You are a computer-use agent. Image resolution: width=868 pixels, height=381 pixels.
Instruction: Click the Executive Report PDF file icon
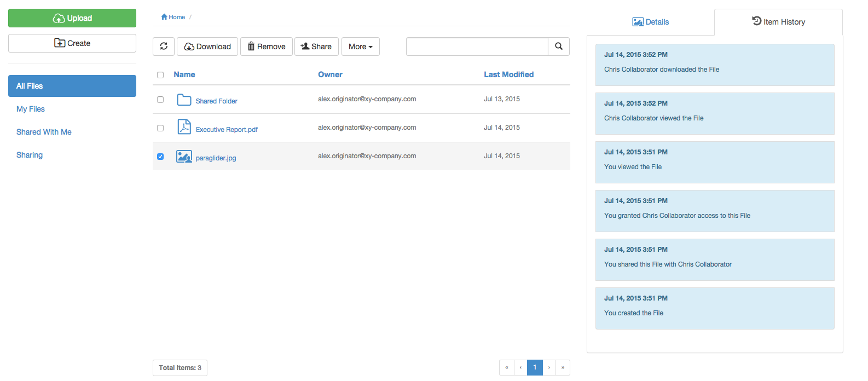pyautogui.click(x=184, y=127)
